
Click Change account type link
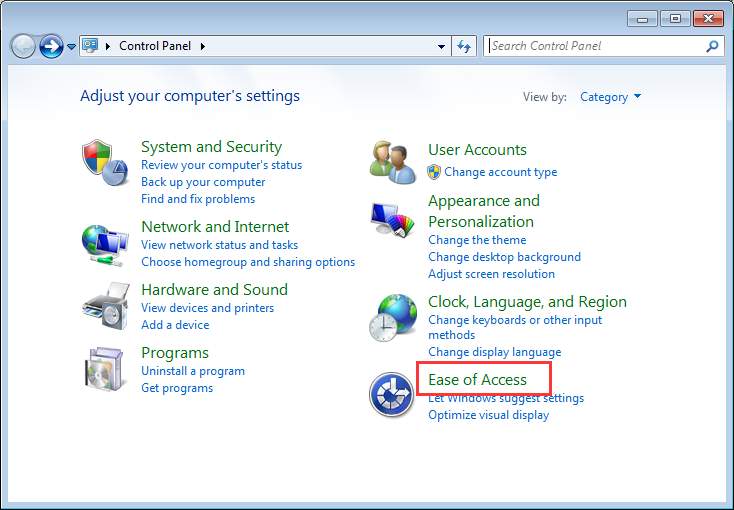[x=501, y=172]
